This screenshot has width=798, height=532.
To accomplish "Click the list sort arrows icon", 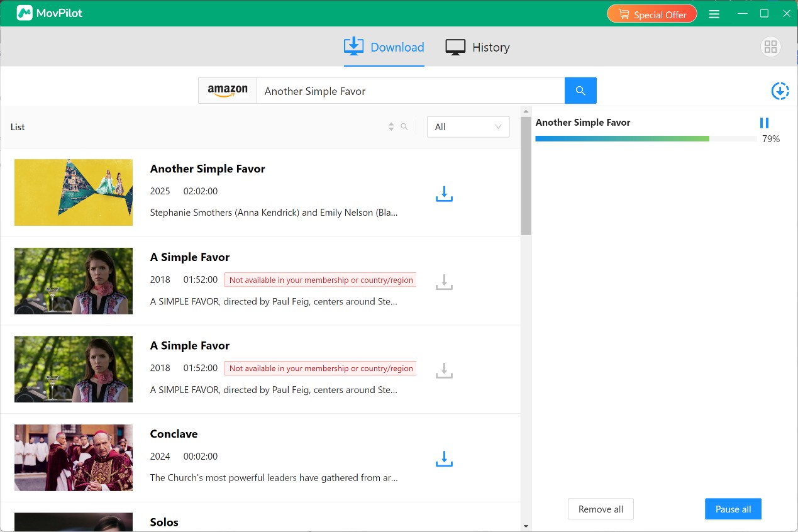I will [x=391, y=126].
